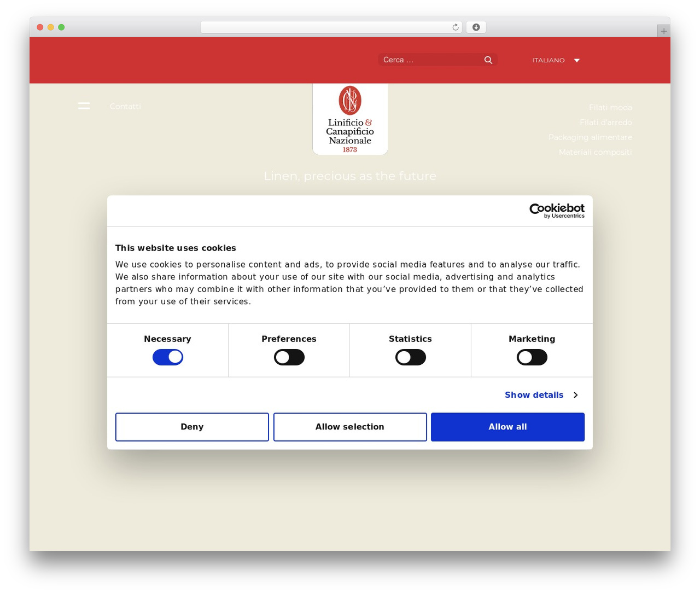Image resolution: width=700 pixels, height=593 pixels.
Task: Go to Filati d'arredo section
Action: pos(606,122)
